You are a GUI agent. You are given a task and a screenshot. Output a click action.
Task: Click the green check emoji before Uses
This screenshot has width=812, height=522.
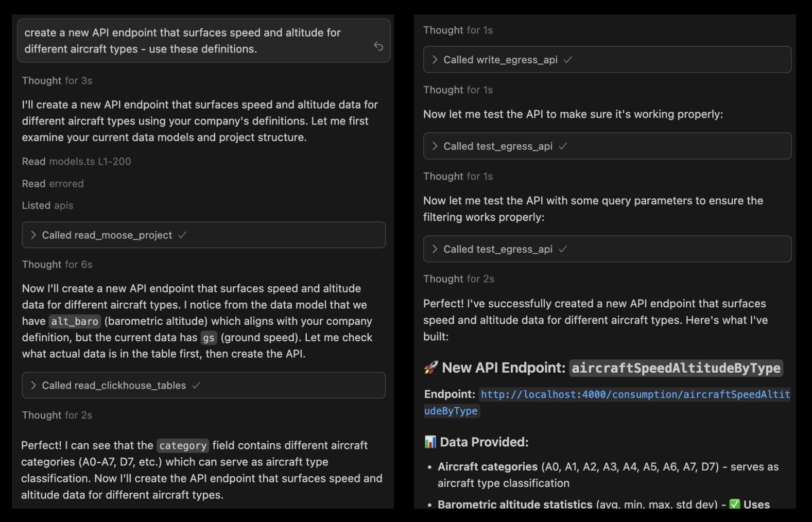point(734,504)
